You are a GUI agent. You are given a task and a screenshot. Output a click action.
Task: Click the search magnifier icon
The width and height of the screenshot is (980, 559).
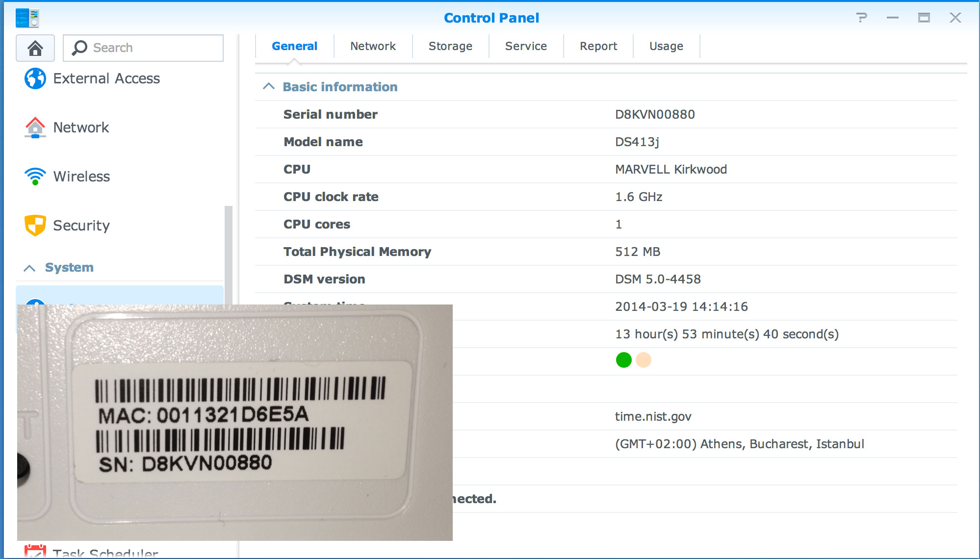coord(79,48)
